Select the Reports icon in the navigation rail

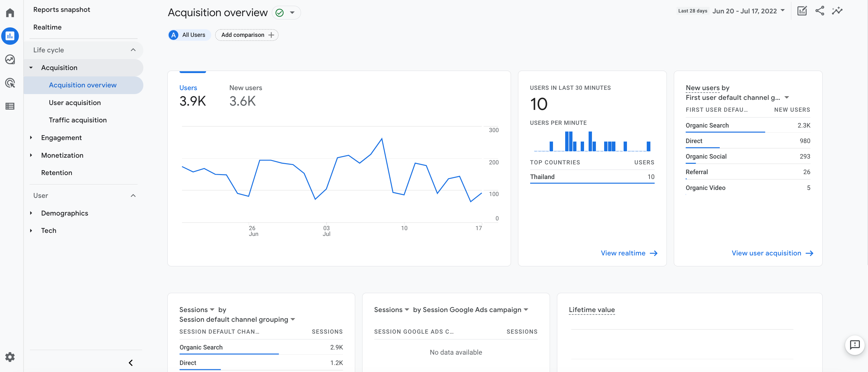point(10,36)
